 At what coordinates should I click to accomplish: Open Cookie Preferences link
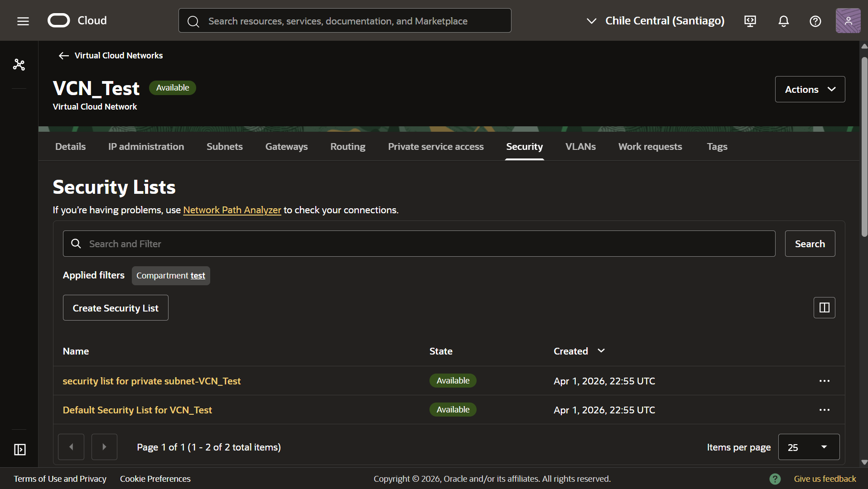click(x=155, y=479)
